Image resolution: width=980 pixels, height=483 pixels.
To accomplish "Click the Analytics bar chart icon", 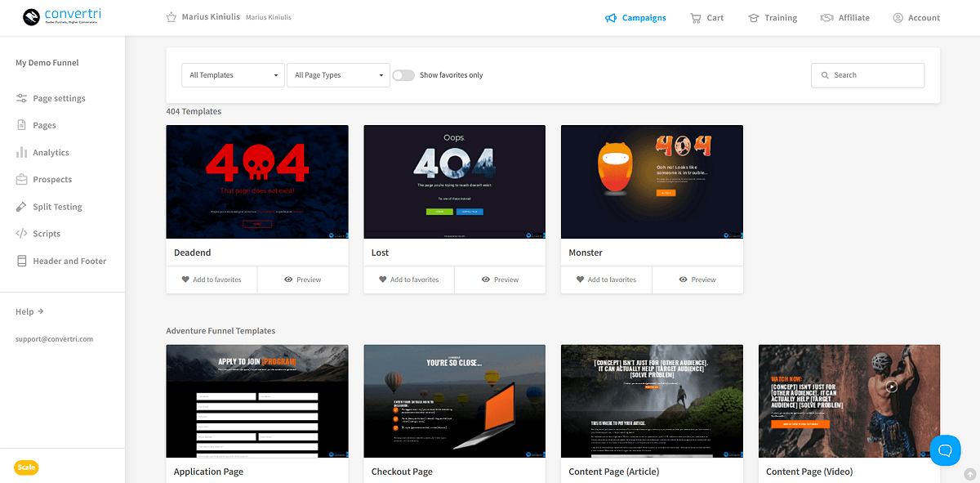I will click(x=21, y=153).
